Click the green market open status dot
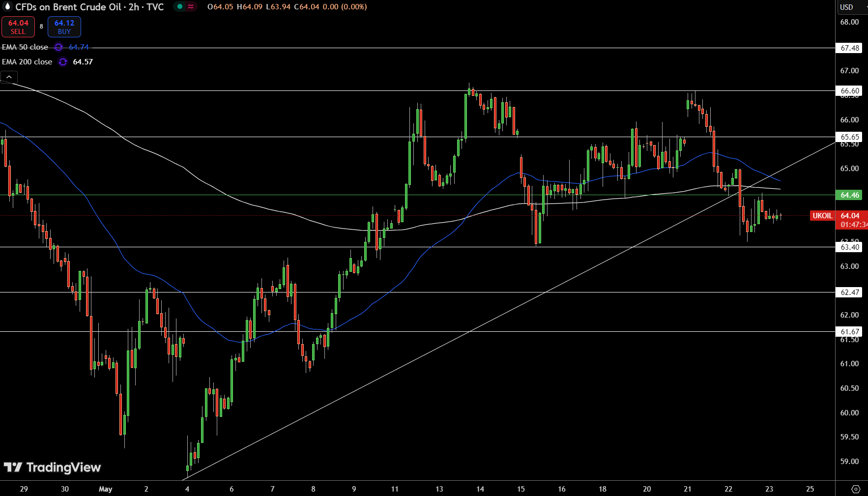 [180, 7]
